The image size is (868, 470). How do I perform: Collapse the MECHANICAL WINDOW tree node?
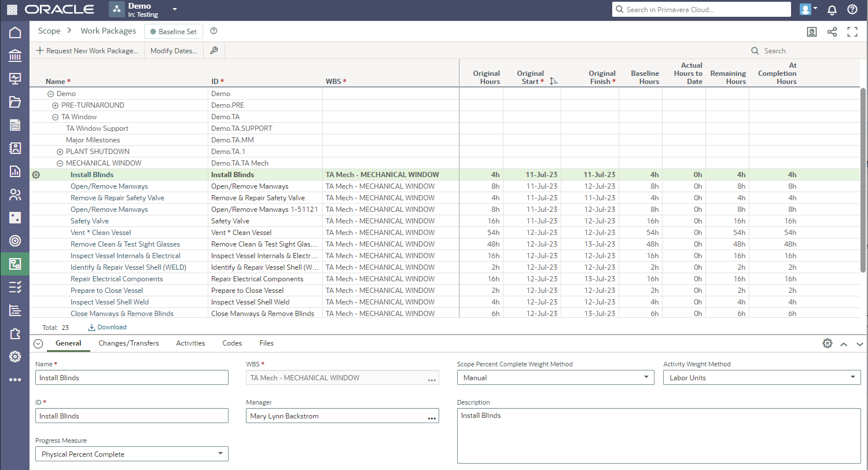click(x=60, y=163)
